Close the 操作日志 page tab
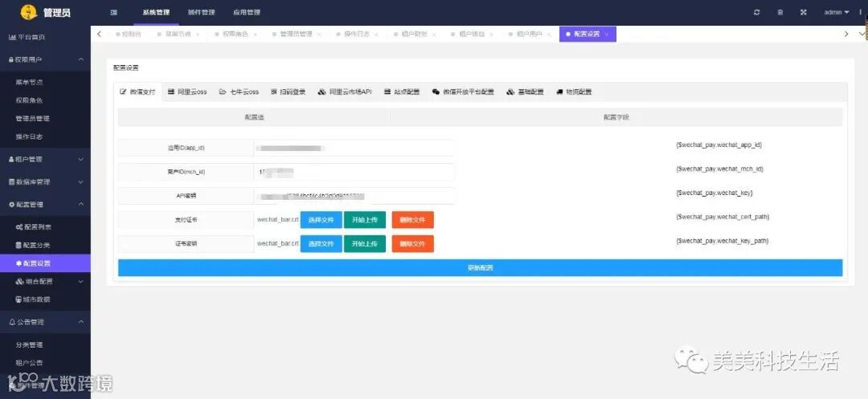 (376, 35)
